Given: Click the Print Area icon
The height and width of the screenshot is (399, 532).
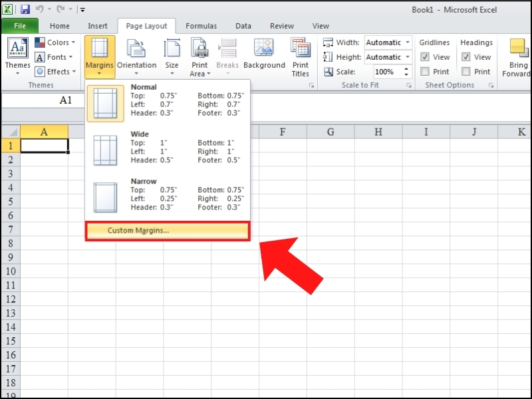Looking at the screenshot, I should click(199, 48).
